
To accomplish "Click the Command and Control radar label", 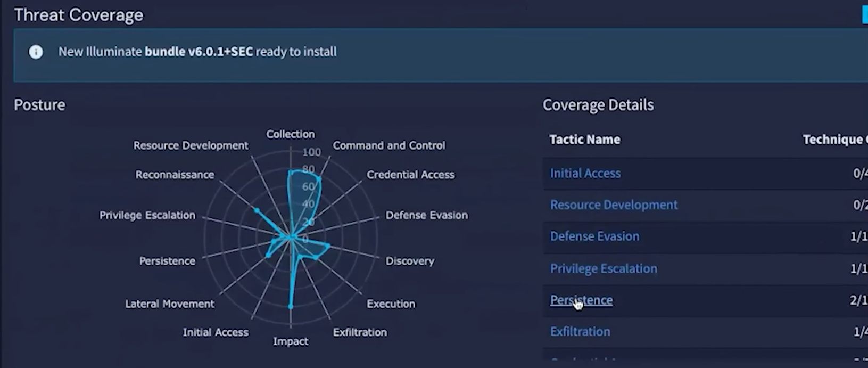I will tap(389, 145).
